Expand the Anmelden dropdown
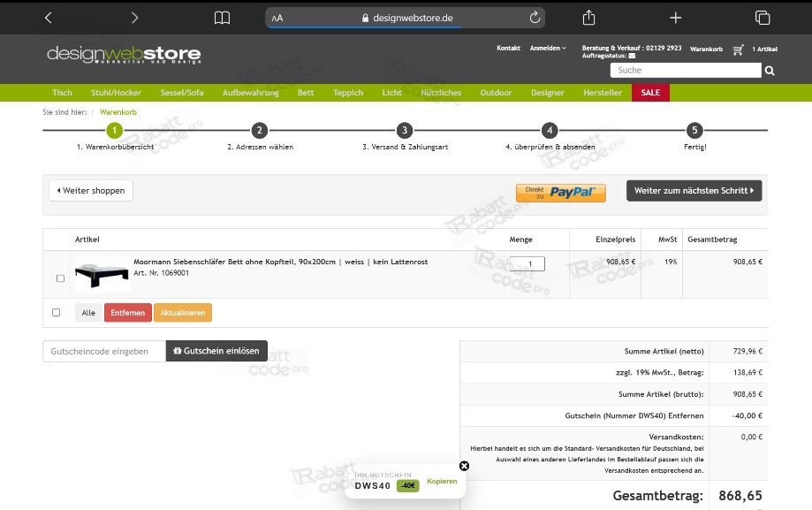Viewport: 812px width, 510px height. pyautogui.click(x=548, y=49)
